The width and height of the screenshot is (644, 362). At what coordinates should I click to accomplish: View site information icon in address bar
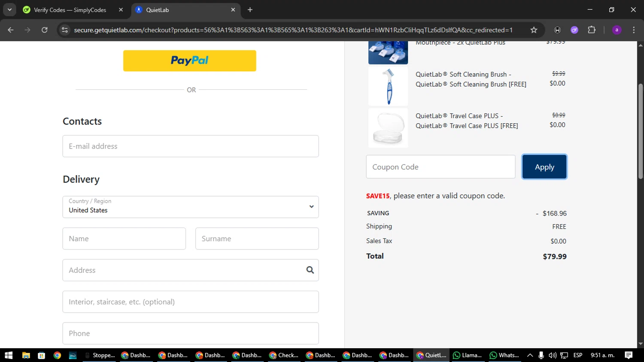pyautogui.click(x=65, y=30)
